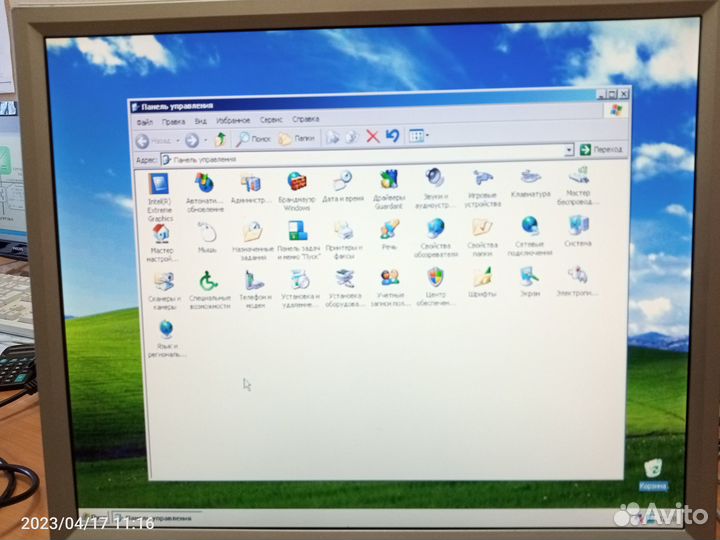Open Звуки и аудиоустройства icon
This screenshot has width=720, height=540.
click(x=434, y=188)
